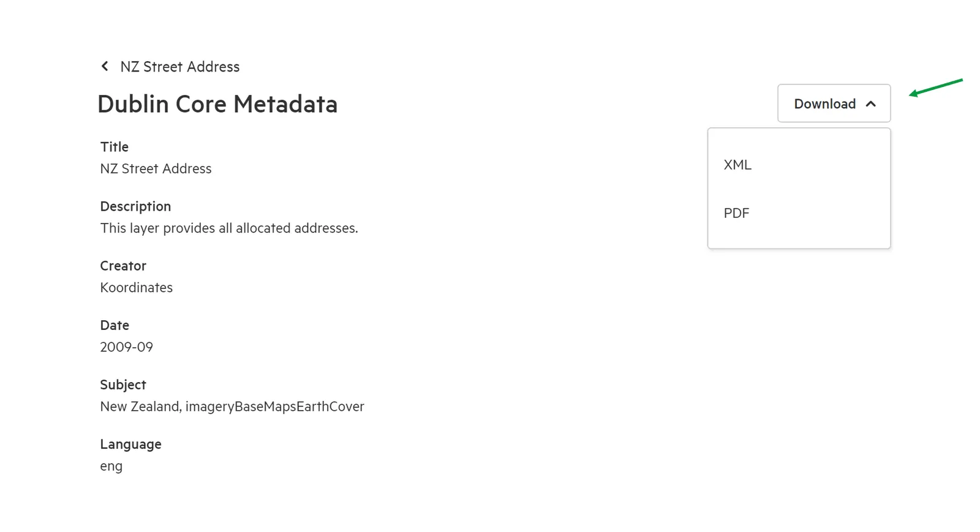The width and height of the screenshot is (980, 532).
Task: Click the green arrow annotation
Action: [x=936, y=88]
